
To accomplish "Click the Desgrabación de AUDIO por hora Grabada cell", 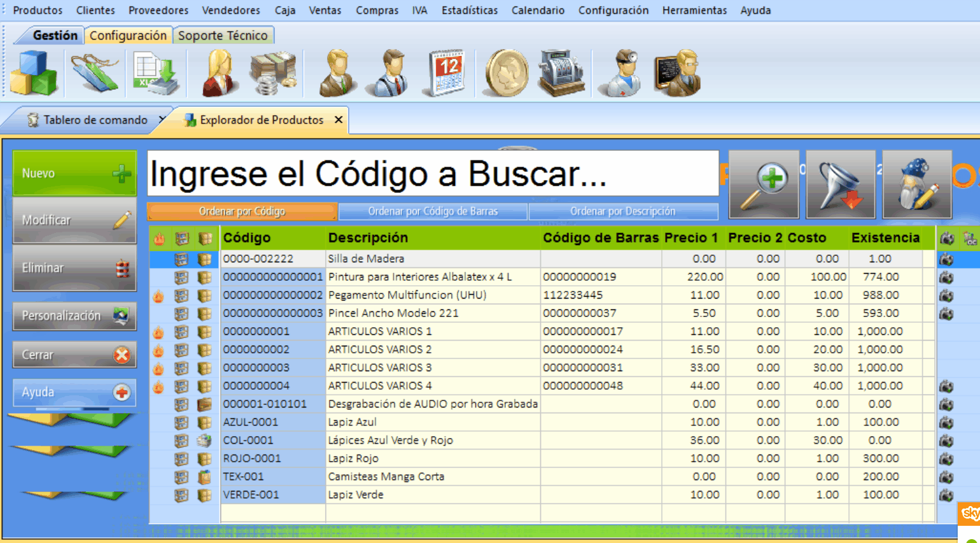I will coord(433,404).
